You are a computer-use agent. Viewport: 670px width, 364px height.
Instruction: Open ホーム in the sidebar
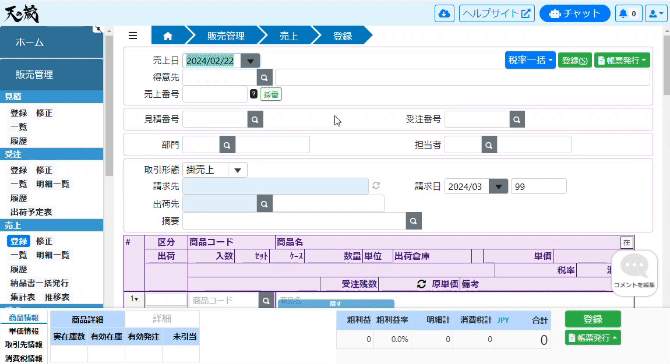51,42
